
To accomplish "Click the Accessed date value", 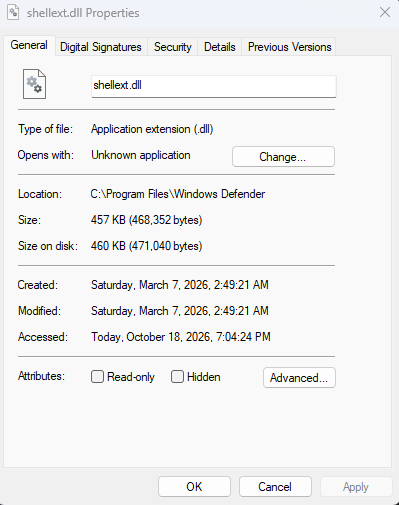I will click(181, 337).
